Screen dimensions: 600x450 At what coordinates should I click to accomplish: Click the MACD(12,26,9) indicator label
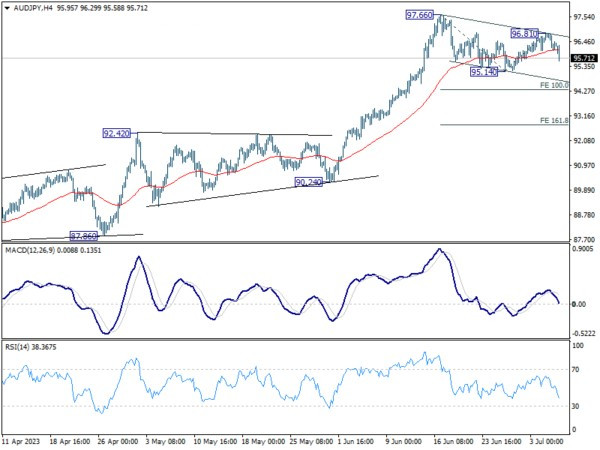pos(53,250)
